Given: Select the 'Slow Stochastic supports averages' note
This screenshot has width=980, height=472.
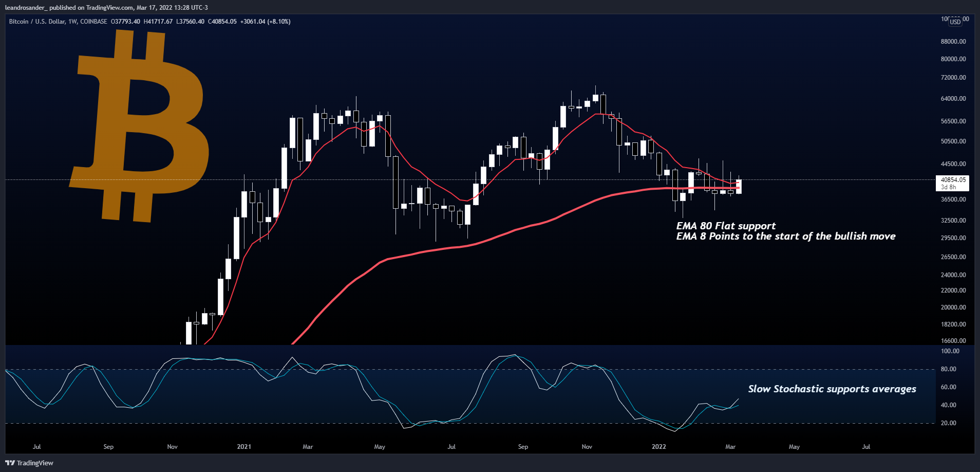Looking at the screenshot, I should point(832,389).
